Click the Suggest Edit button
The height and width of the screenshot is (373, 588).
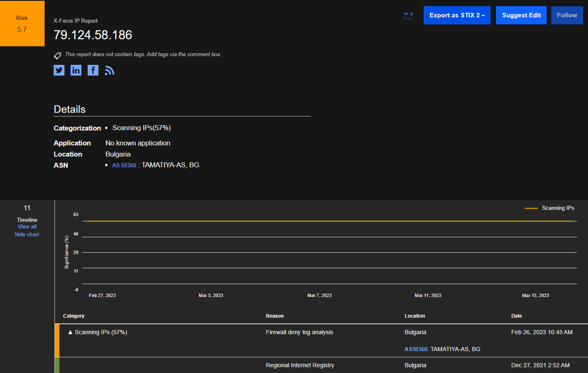coord(522,15)
